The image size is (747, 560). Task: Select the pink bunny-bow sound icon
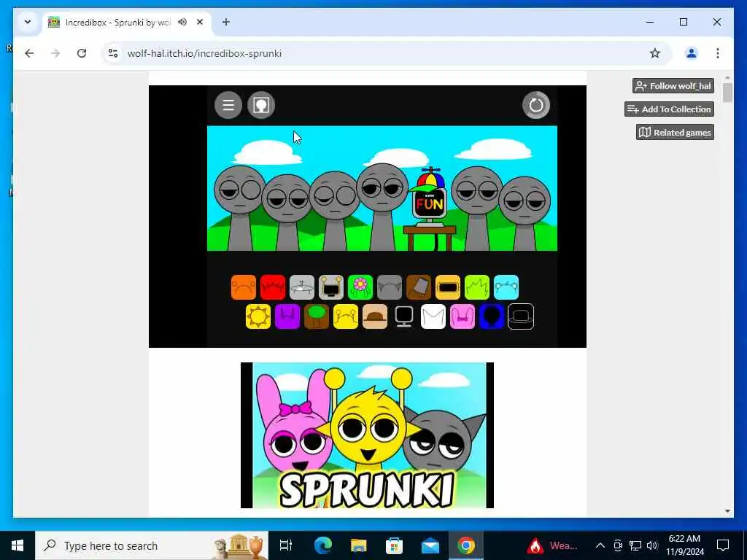[x=462, y=316]
